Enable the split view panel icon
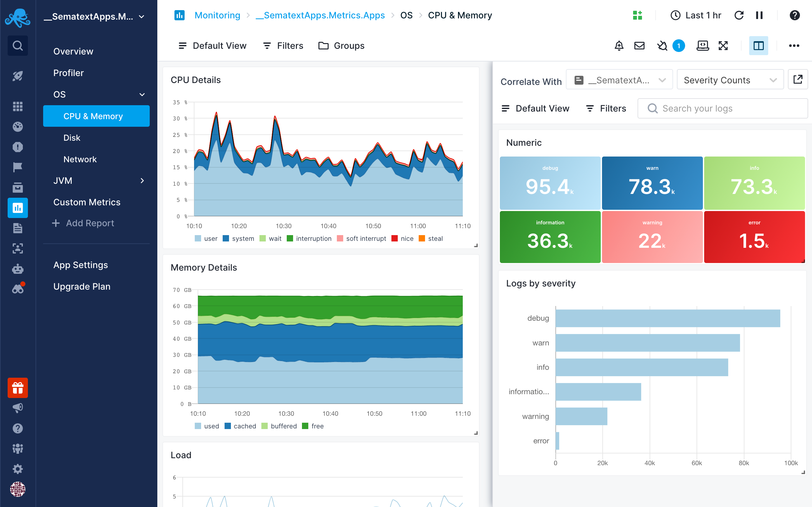 [759, 46]
